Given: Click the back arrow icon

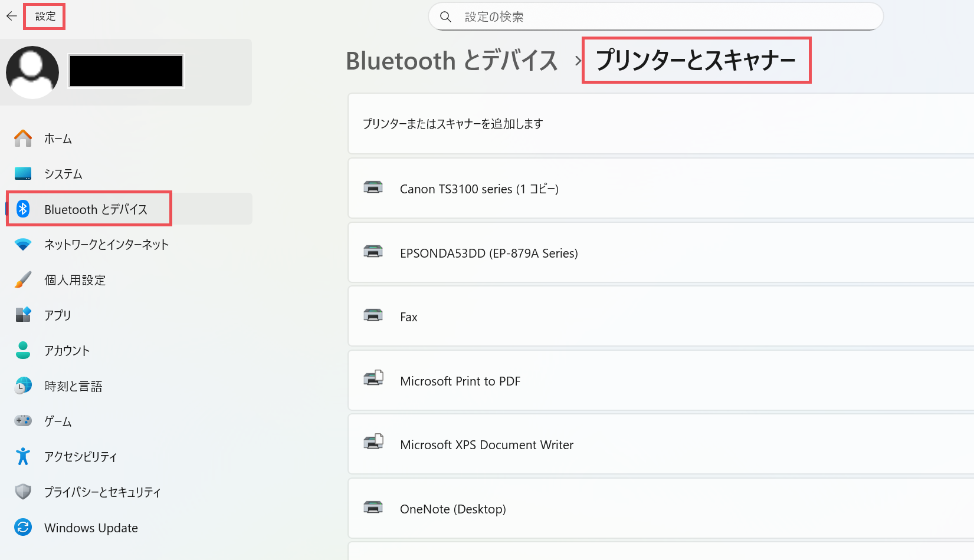Looking at the screenshot, I should (12, 17).
